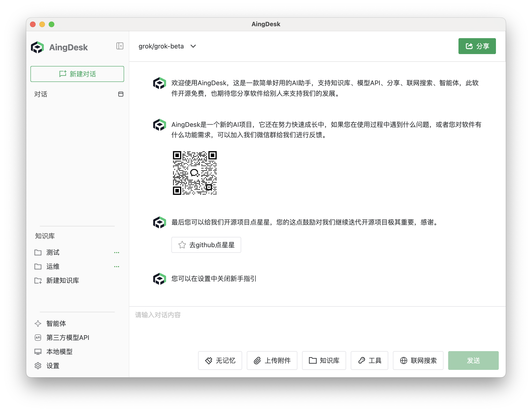Open more options for 运维 knowledge base
This screenshot has height=412, width=532.
click(117, 266)
